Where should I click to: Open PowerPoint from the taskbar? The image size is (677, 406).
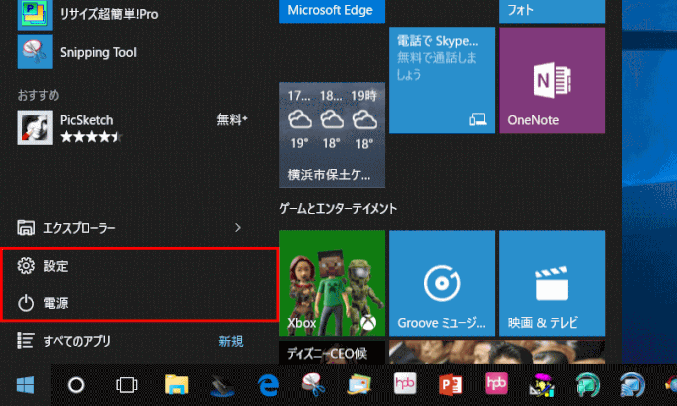[x=450, y=384]
